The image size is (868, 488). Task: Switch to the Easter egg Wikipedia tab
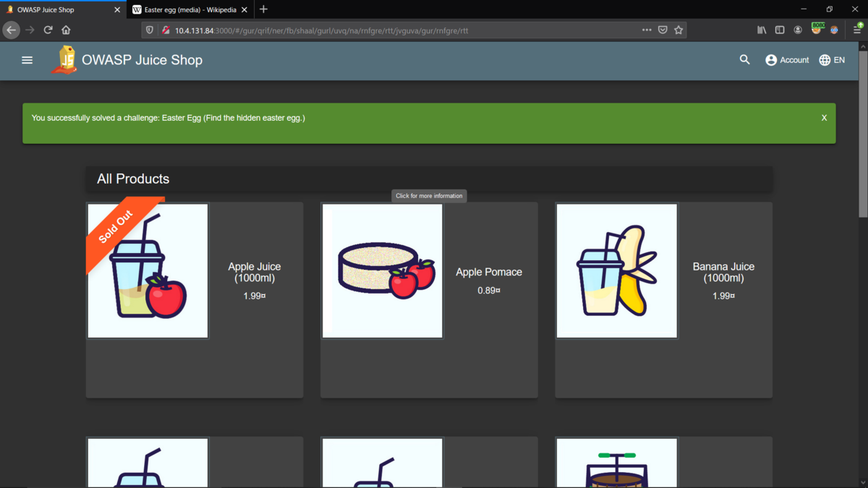pos(190,9)
